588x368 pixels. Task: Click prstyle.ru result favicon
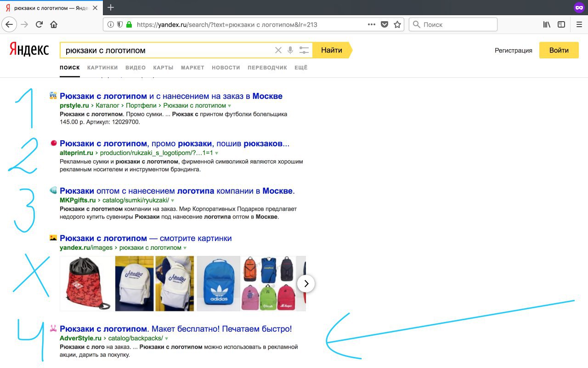(53, 96)
